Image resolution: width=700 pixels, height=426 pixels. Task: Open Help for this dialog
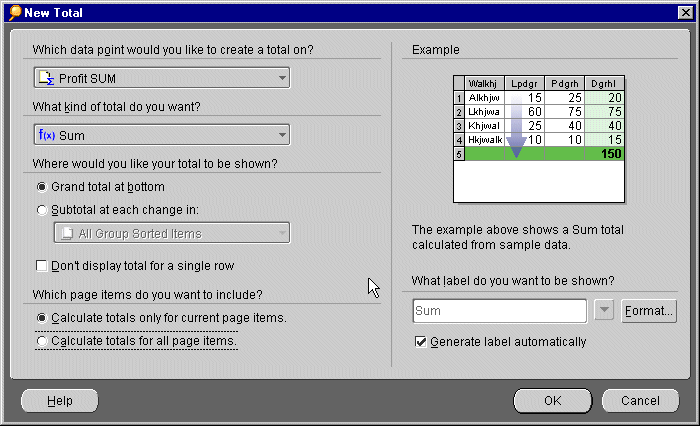(60, 401)
